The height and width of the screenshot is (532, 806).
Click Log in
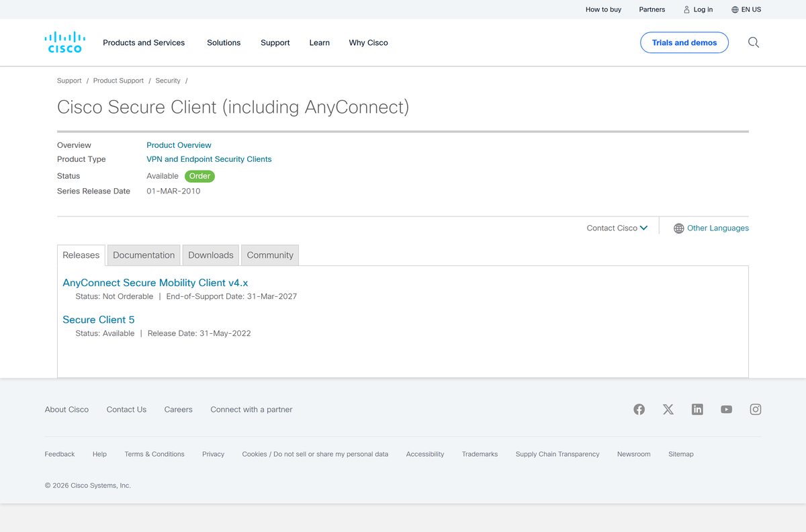703,9
